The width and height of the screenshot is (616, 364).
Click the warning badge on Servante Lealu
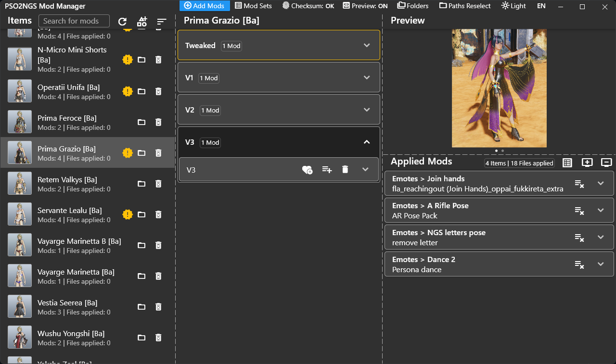coord(127,214)
